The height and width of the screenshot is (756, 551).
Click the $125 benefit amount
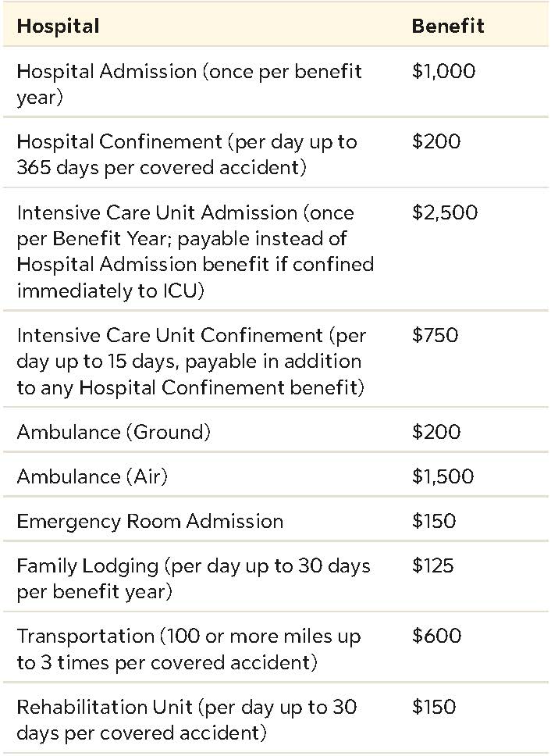(432, 565)
